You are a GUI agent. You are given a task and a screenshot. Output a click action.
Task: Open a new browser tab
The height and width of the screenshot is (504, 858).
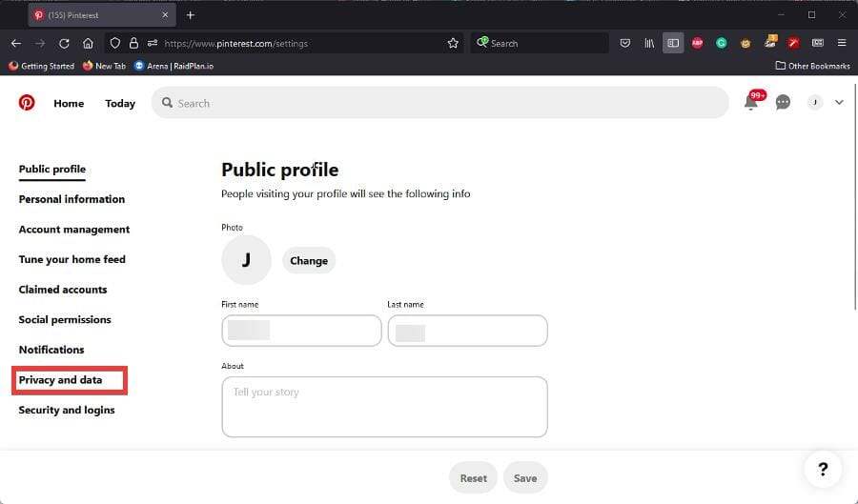point(191,15)
